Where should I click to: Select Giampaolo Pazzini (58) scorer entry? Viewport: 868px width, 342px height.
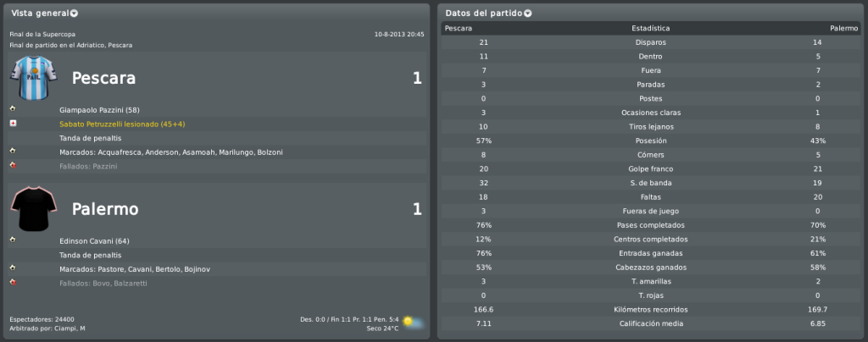(x=99, y=110)
